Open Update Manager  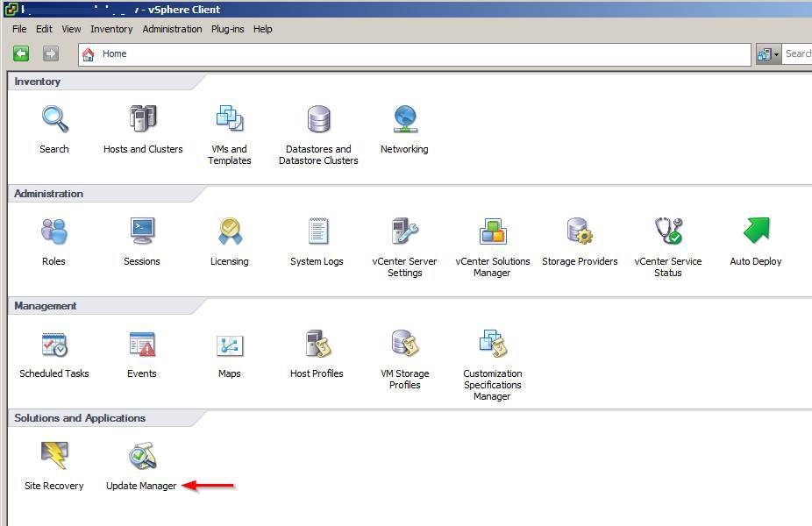pos(142,456)
